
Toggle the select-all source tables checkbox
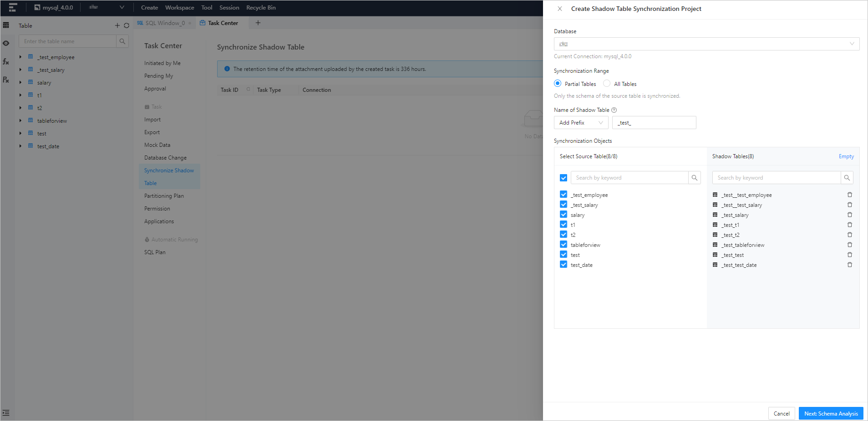click(563, 178)
